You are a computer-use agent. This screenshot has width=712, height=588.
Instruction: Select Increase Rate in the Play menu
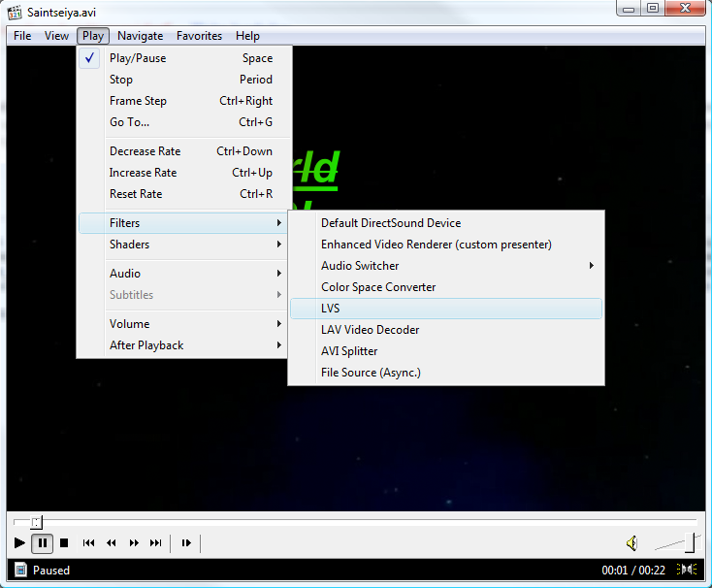(144, 173)
